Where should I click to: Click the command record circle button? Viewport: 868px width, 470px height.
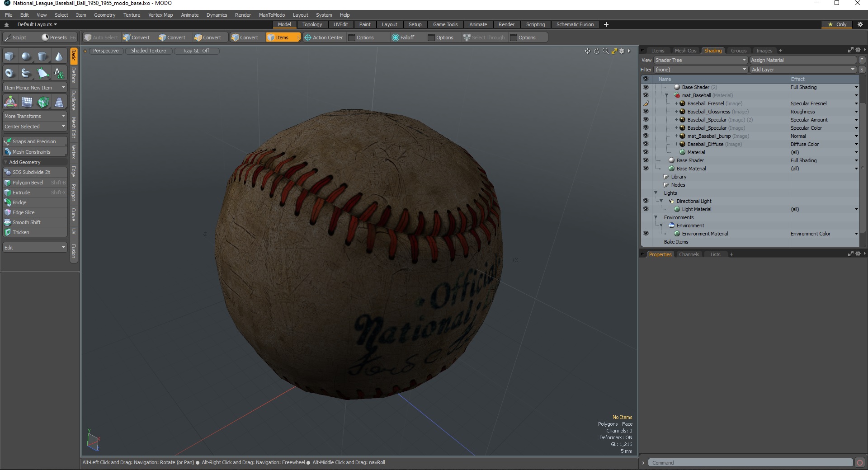coord(860,462)
